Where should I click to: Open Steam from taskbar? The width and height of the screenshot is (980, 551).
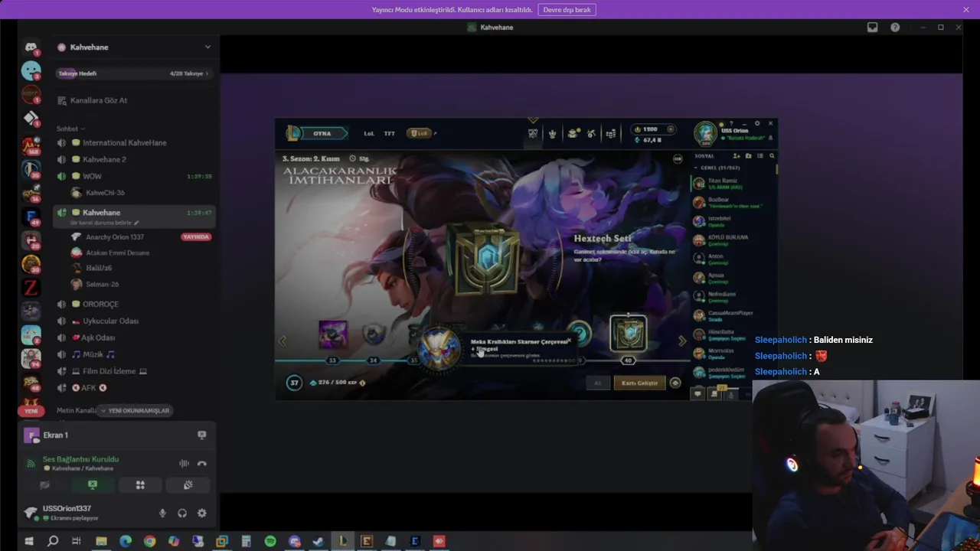click(318, 541)
